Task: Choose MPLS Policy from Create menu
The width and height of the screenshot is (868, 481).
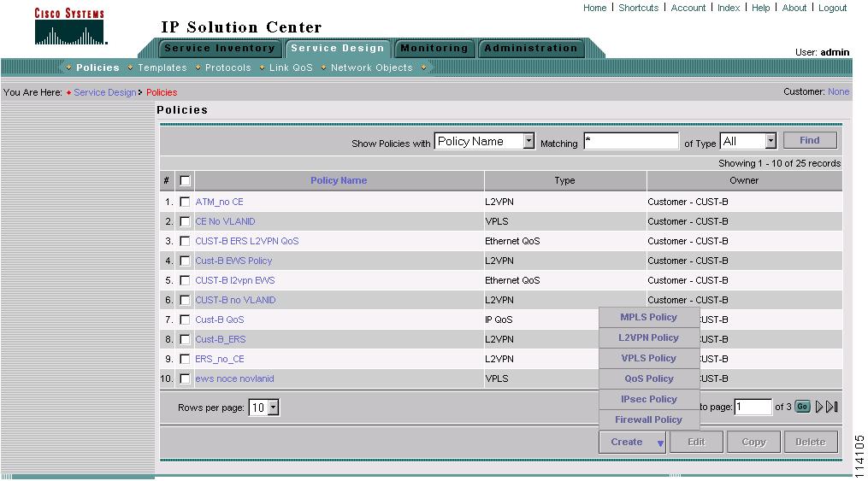Action: [x=649, y=317]
